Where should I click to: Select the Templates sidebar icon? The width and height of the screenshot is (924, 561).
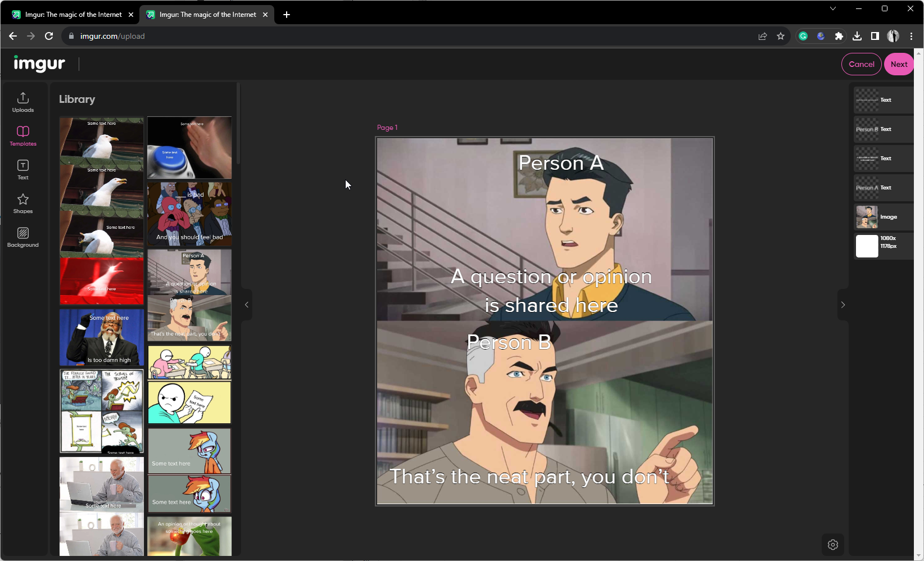click(23, 136)
